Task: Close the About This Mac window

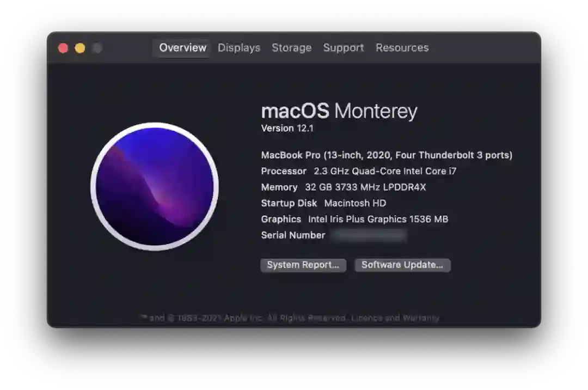Action: (x=63, y=48)
